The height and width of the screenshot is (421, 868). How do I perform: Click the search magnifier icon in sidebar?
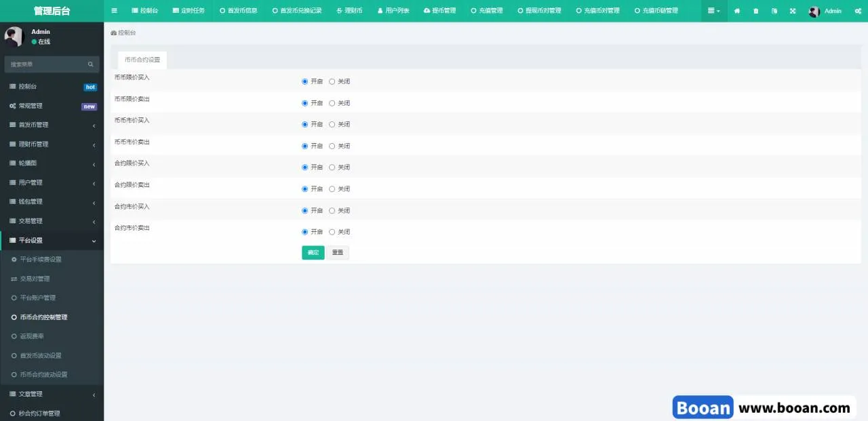tap(91, 64)
